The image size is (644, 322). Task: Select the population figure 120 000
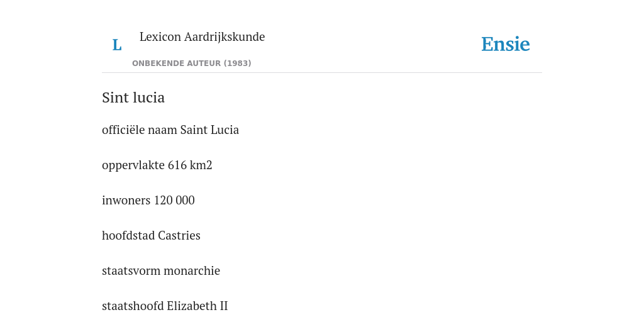point(174,201)
